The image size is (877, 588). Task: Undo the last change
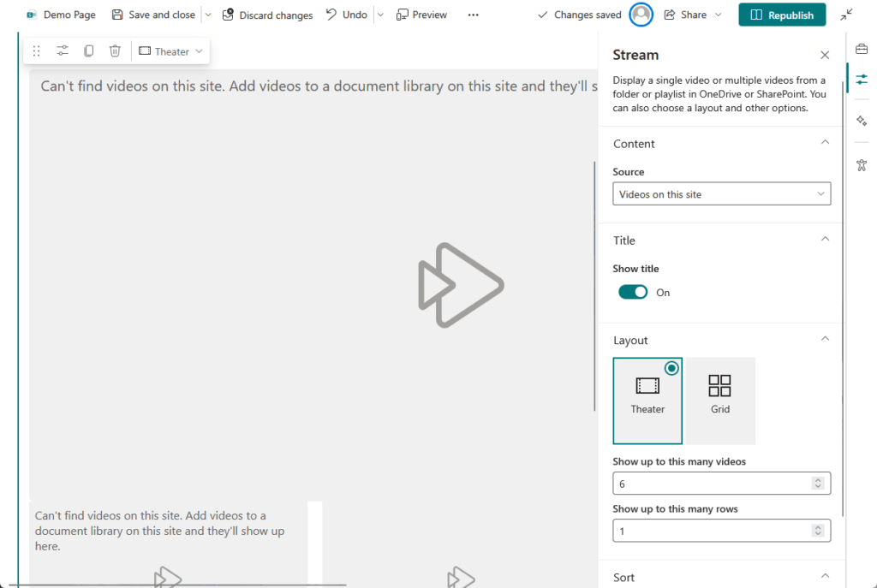pos(347,15)
